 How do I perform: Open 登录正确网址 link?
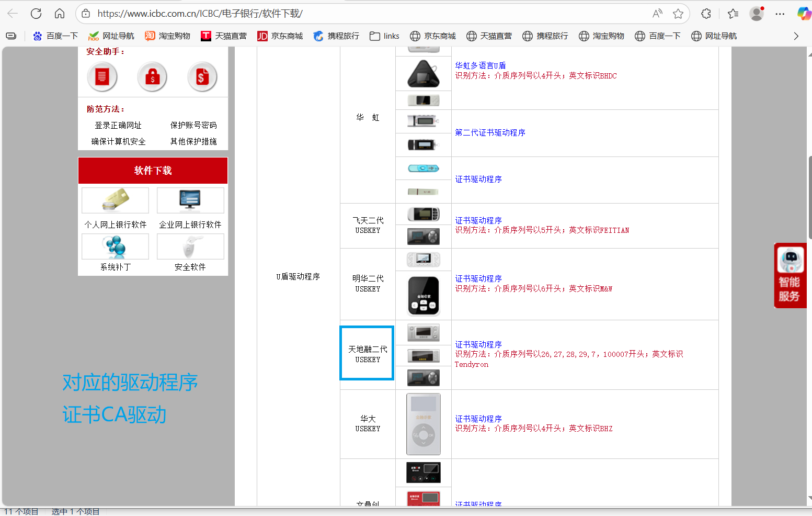pos(118,126)
